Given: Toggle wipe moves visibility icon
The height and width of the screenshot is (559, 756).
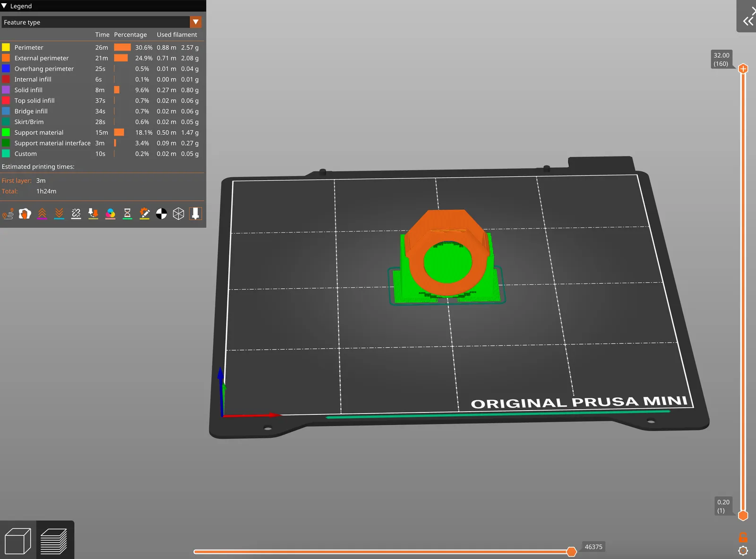Looking at the screenshot, I should point(25,214).
